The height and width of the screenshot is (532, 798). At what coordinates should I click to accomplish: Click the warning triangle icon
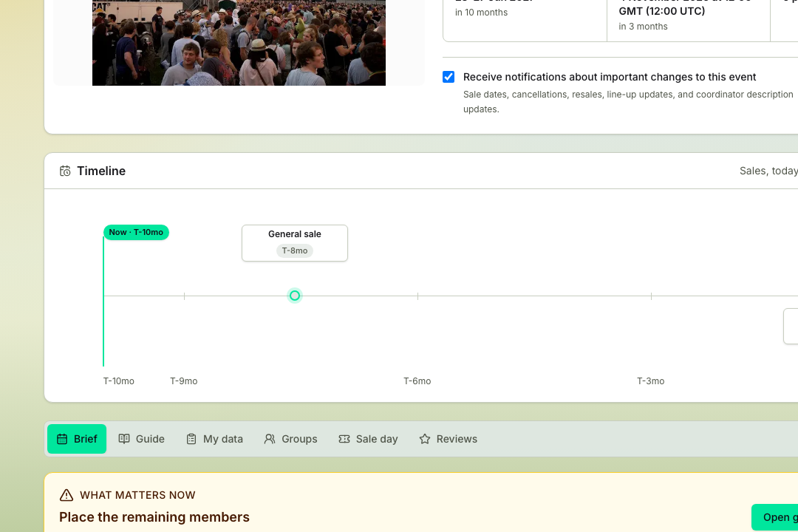pyautogui.click(x=66, y=495)
